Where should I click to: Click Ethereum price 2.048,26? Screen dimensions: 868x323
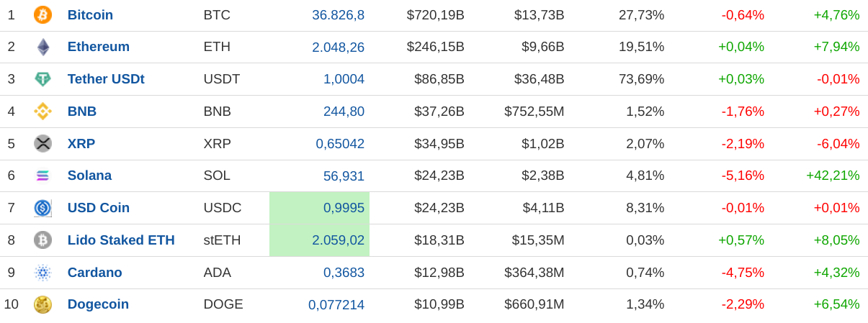[338, 47]
